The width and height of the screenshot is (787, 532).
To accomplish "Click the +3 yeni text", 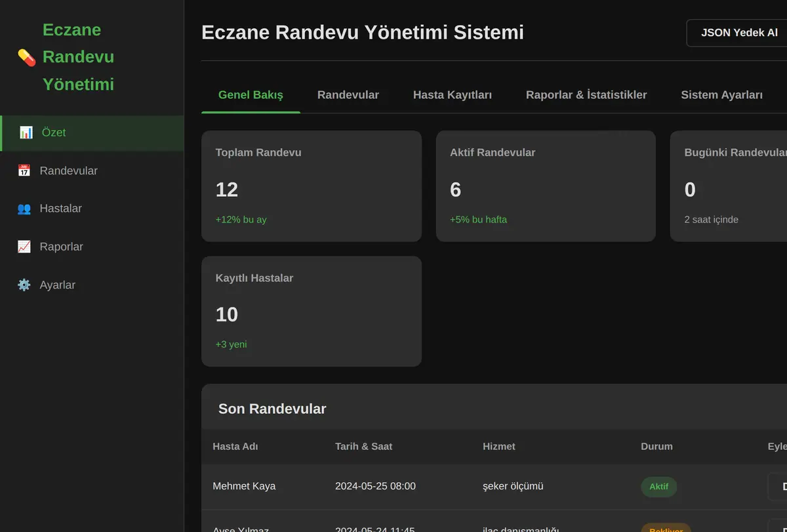I will click(231, 344).
